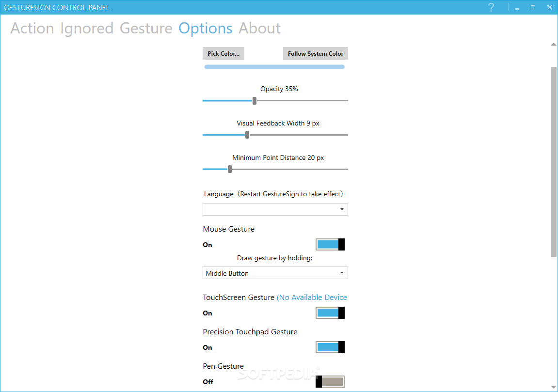Viewport: 558px width, 392px height.
Task: Click the Opacity 35% label
Action: coord(279,89)
